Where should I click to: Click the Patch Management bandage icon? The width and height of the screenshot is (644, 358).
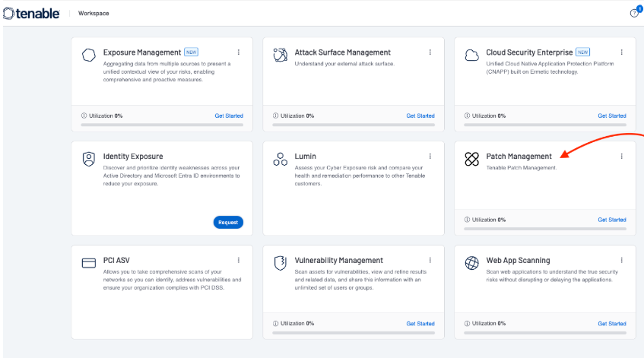click(x=471, y=159)
